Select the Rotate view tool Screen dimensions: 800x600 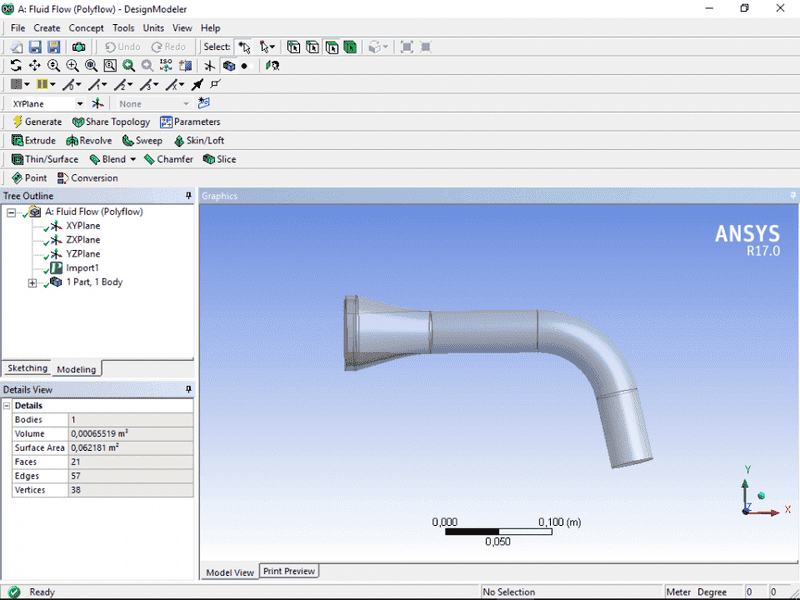pyautogui.click(x=16, y=66)
